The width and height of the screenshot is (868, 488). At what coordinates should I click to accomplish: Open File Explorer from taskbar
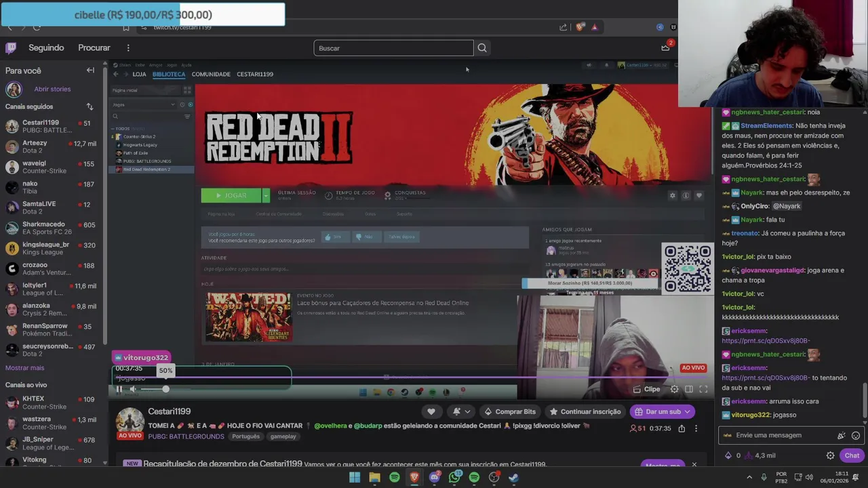coord(374,477)
